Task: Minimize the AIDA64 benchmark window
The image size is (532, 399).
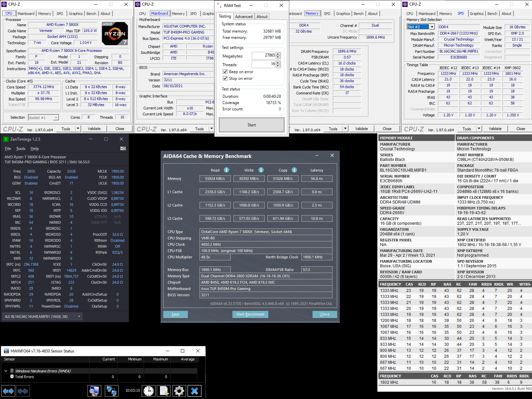Action: pyautogui.click(x=317, y=155)
